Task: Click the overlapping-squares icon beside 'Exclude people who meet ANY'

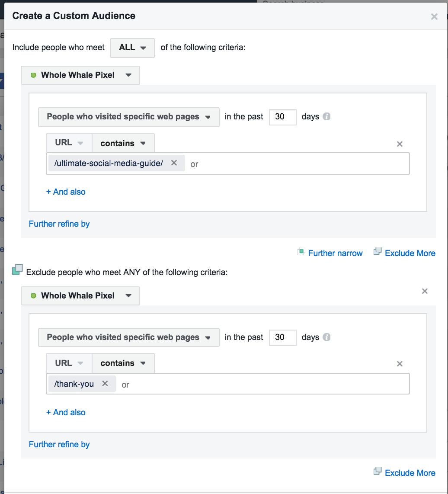Action: (17, 269)
